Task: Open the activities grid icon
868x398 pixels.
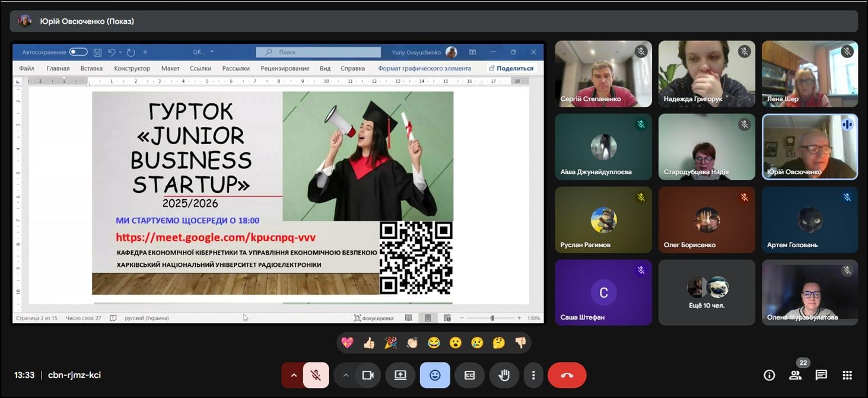Action: [x=847, y=375]
